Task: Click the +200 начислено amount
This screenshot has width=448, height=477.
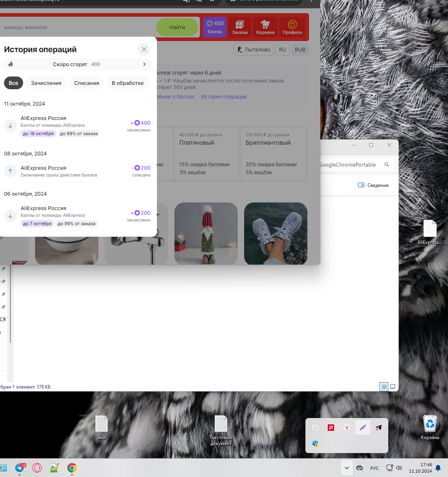Action: [139, 216]
